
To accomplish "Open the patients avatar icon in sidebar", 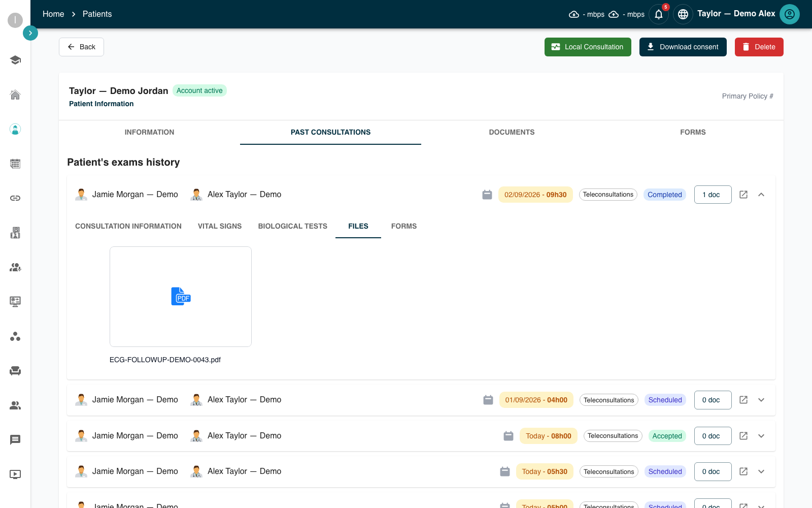I will tap(15, 129).
